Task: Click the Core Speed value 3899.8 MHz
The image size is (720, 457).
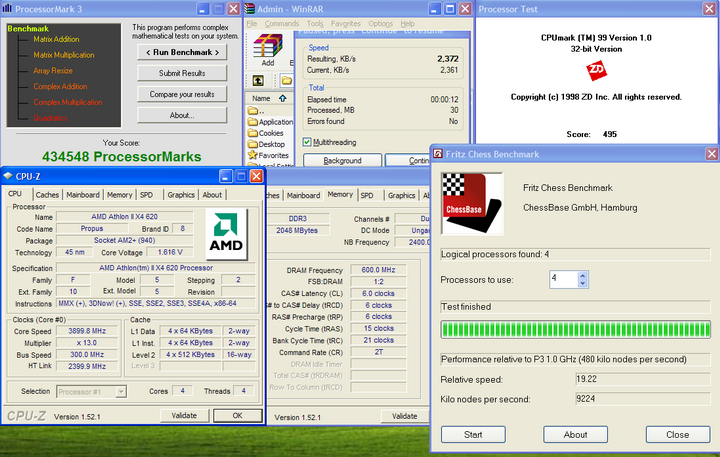Action: point(87,331)
